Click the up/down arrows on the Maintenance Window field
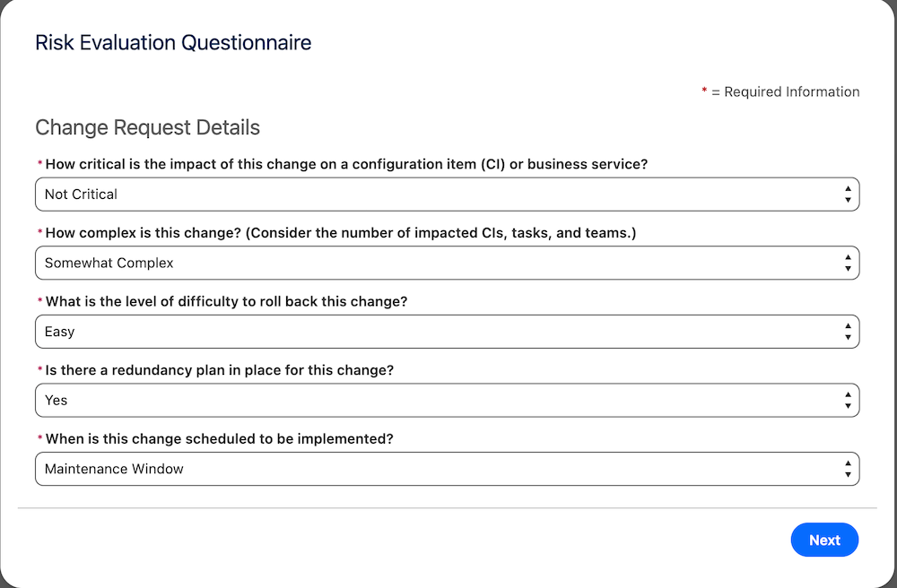Viewport: 897px width, 588px height. tap(848, 469)
